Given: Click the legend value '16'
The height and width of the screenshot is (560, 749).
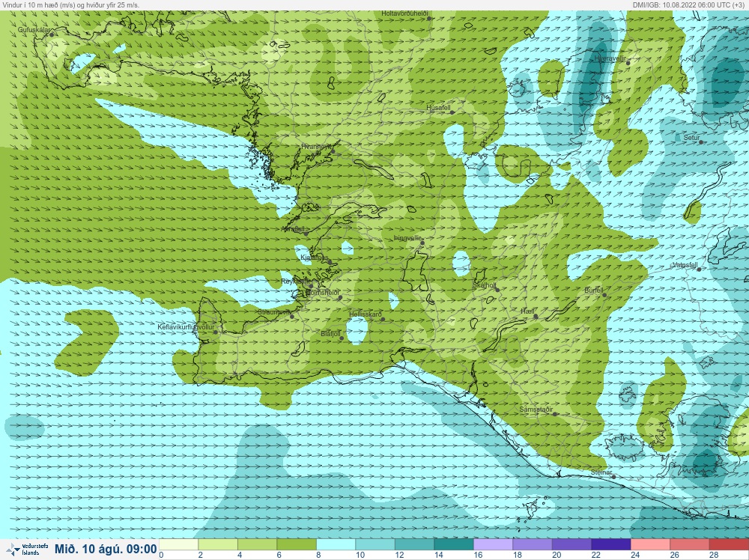Looking at the screenshot, I should point(478,556).
